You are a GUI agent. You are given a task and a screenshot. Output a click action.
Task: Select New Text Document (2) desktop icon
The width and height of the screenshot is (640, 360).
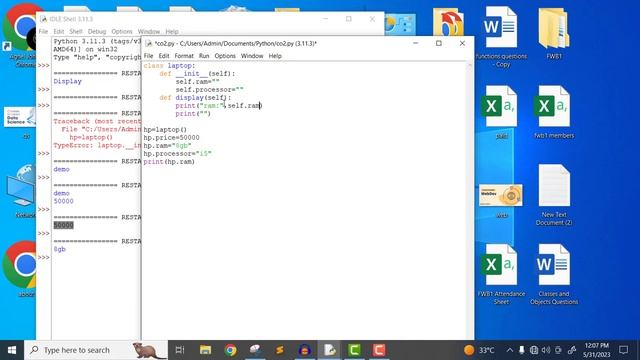554,195
